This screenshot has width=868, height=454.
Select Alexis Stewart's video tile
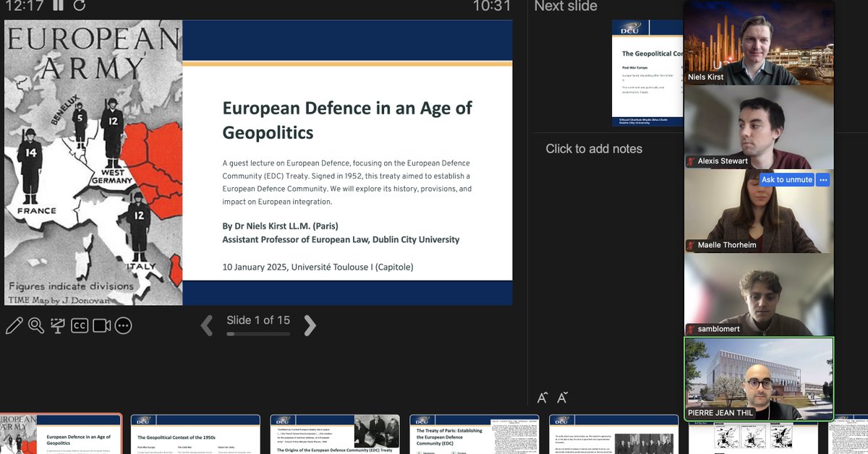pos(759,127)
